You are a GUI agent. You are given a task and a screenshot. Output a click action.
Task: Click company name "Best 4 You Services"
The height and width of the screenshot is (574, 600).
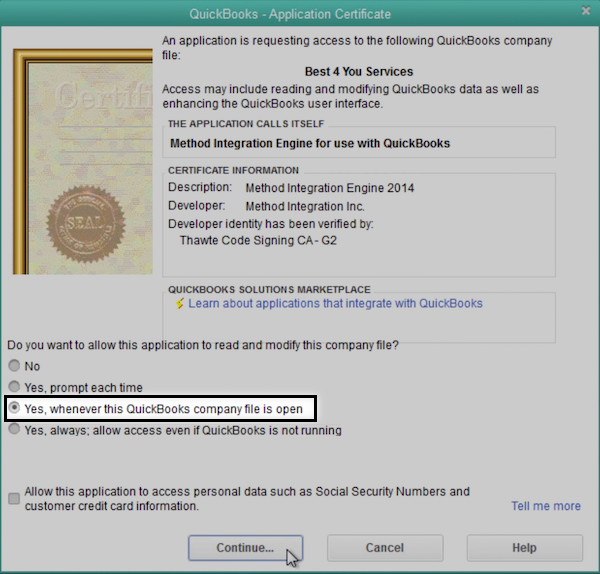coord(359,72)
